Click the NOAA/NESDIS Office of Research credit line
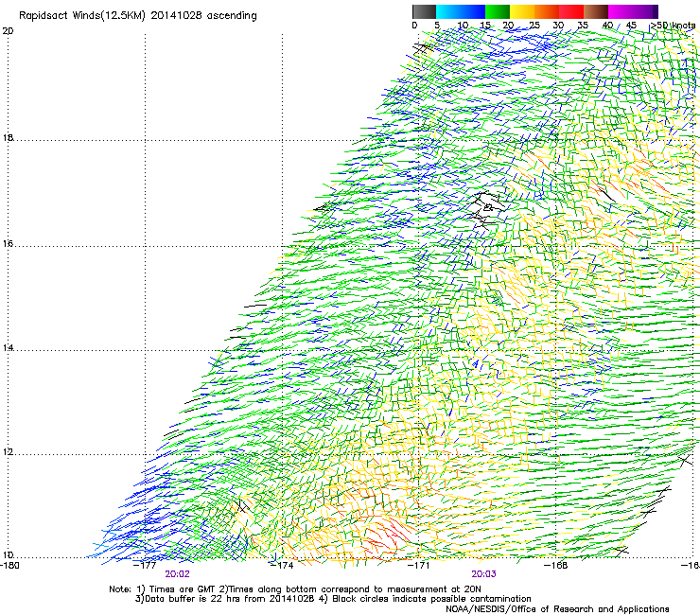 557,609
